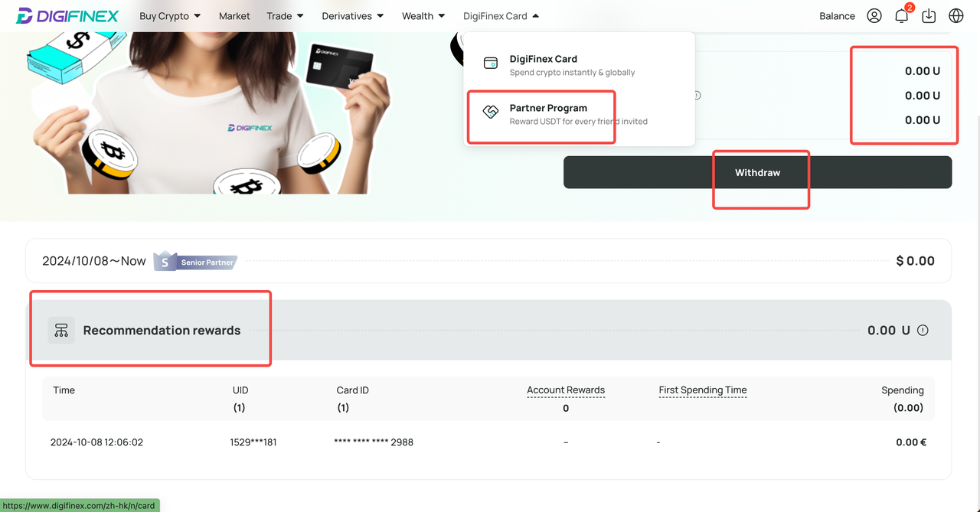Expand the Buy Crypto dropdown

[x=170, y=16]
